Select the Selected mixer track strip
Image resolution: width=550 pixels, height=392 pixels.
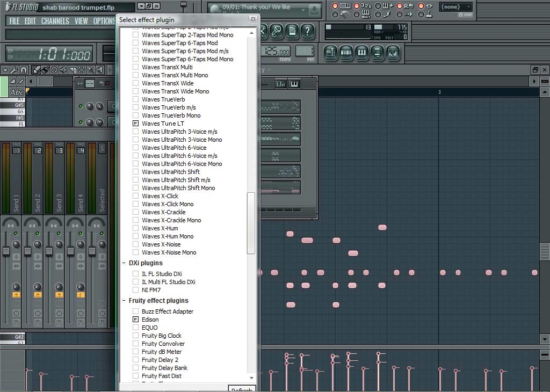97,235
